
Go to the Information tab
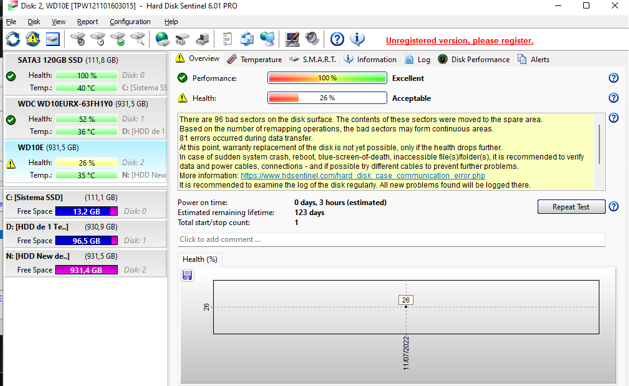(370, 59)
